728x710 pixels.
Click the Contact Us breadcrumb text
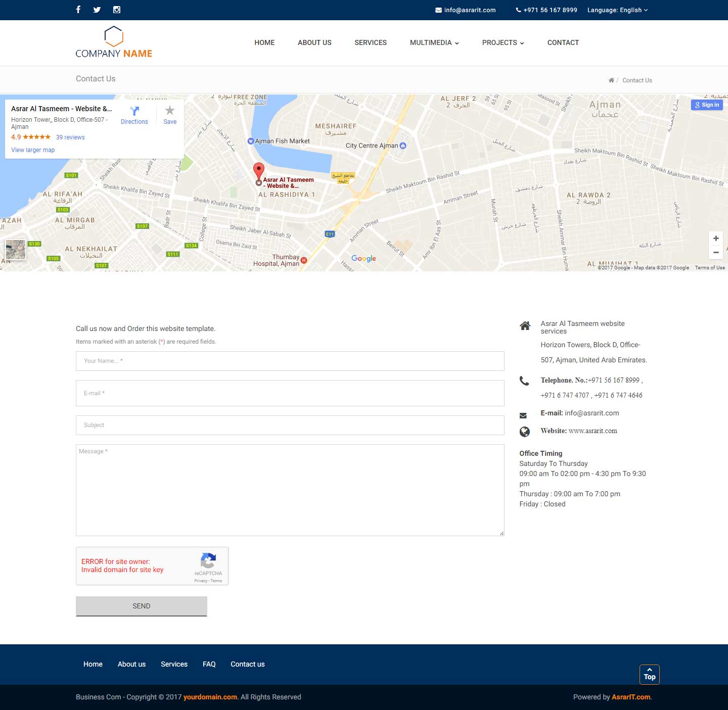pyautogui.click(x=637, y=80)
